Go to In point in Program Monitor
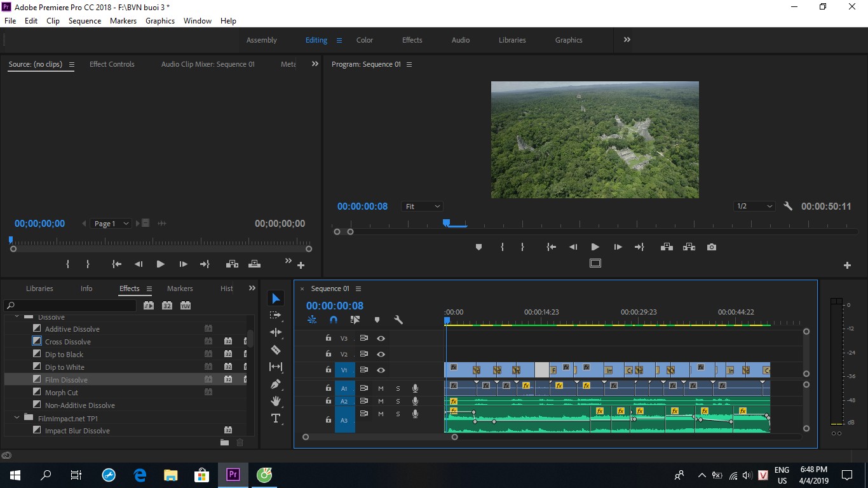868x488 pixels. (552, 247)
